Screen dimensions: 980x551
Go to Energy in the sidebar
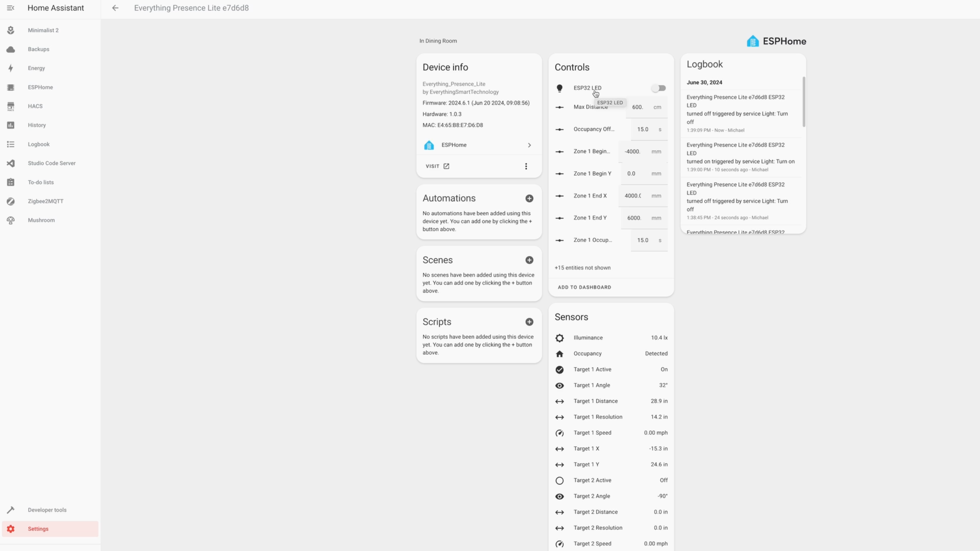coord(36,68)
